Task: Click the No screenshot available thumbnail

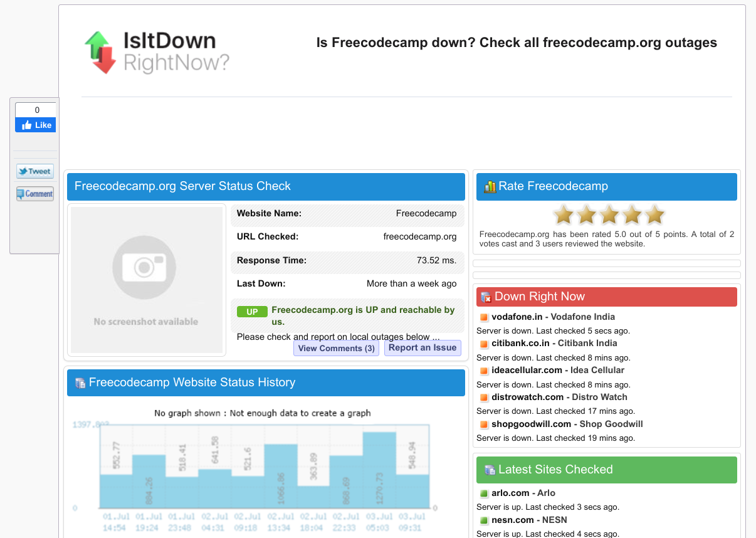Action: (146, 280)
